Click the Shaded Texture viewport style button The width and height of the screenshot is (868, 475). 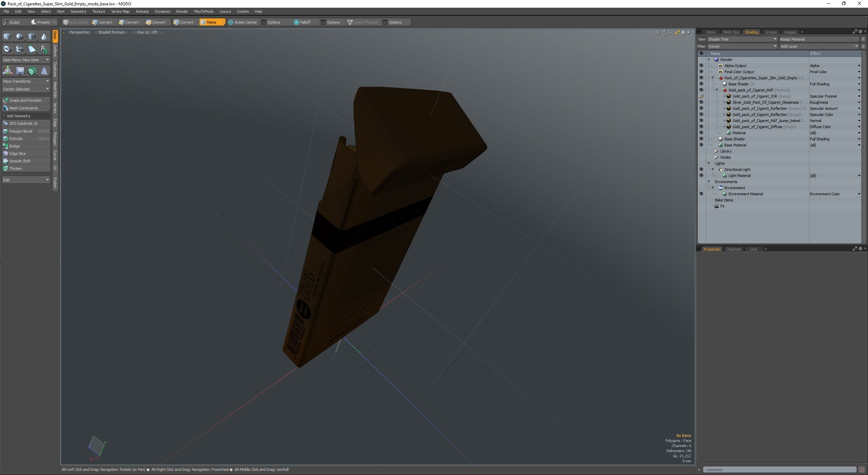click(x=111, y=33)
